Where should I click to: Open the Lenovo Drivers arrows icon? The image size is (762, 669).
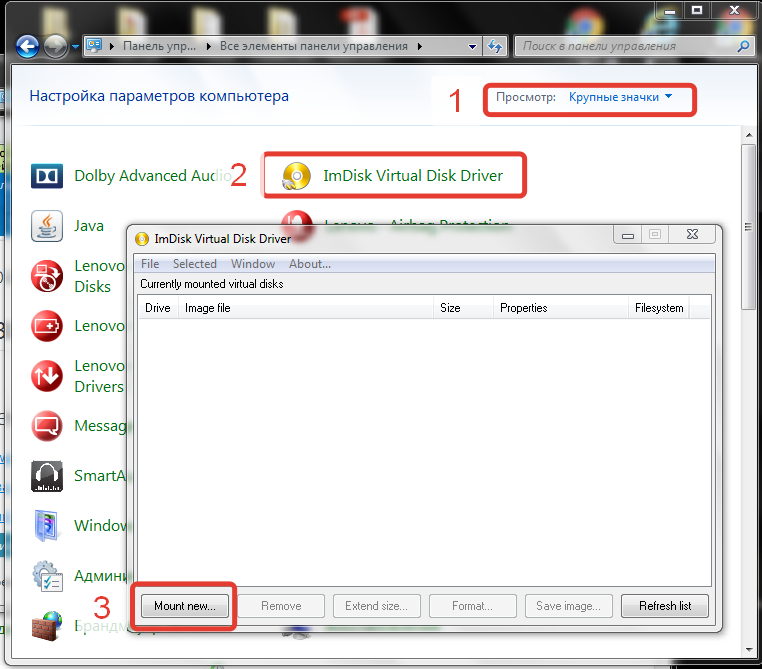tap(47, 376)
